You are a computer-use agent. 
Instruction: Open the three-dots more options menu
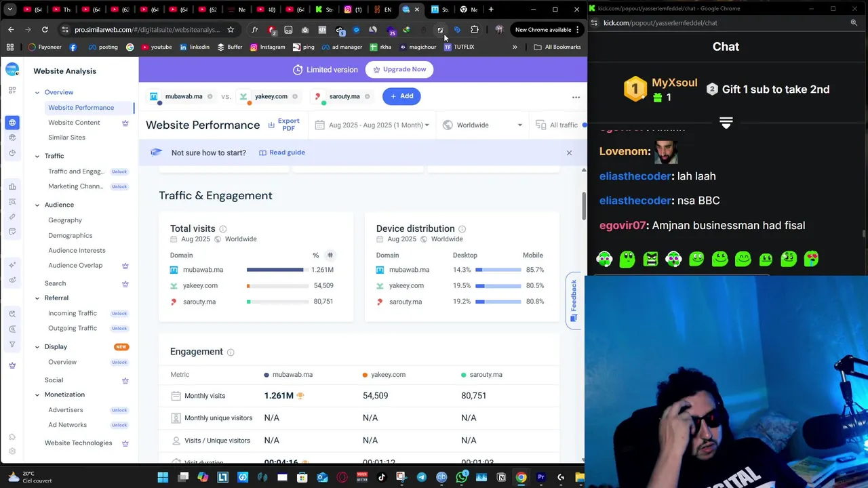(x=576, y=97)
